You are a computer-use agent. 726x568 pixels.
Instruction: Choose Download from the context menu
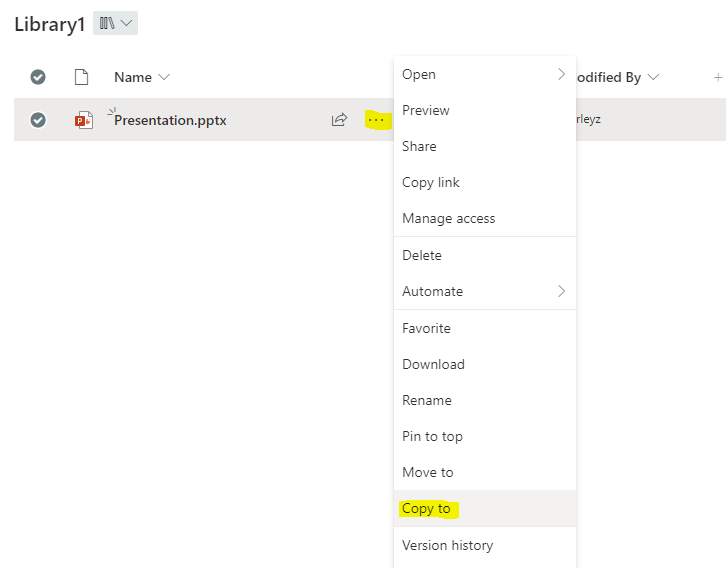433,364
